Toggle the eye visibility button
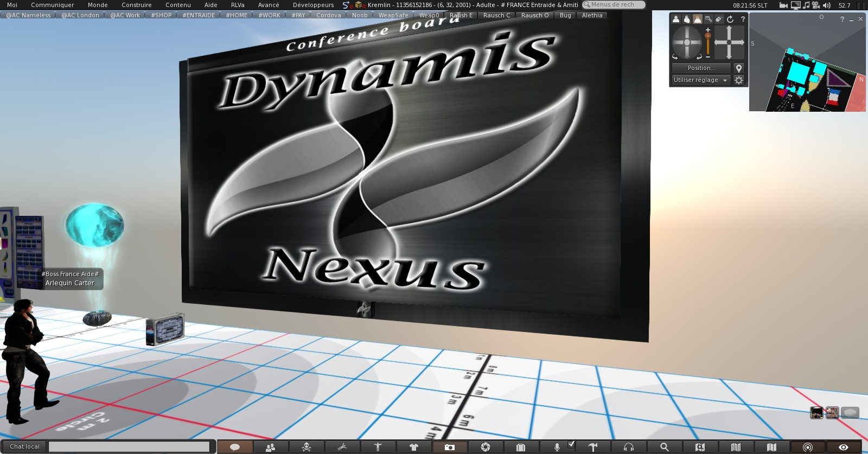This screenshot has width=868, height=454. tap(843, 447)
